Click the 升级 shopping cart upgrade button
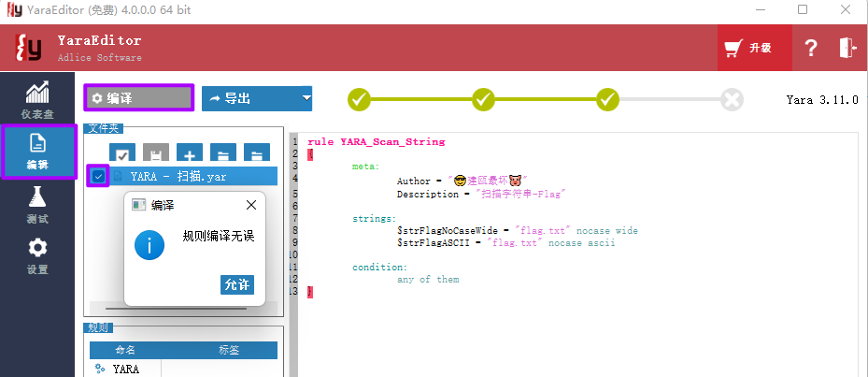Viewport: 868px width, 377px height. 755,49
